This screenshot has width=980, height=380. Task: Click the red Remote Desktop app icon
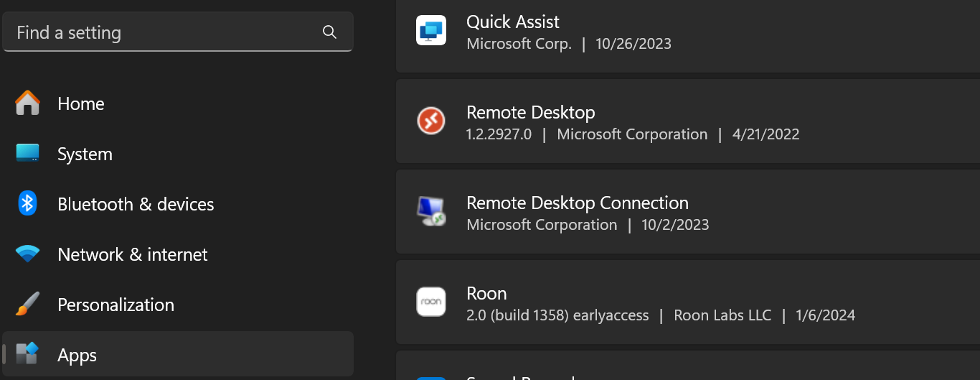coord(431,121)
